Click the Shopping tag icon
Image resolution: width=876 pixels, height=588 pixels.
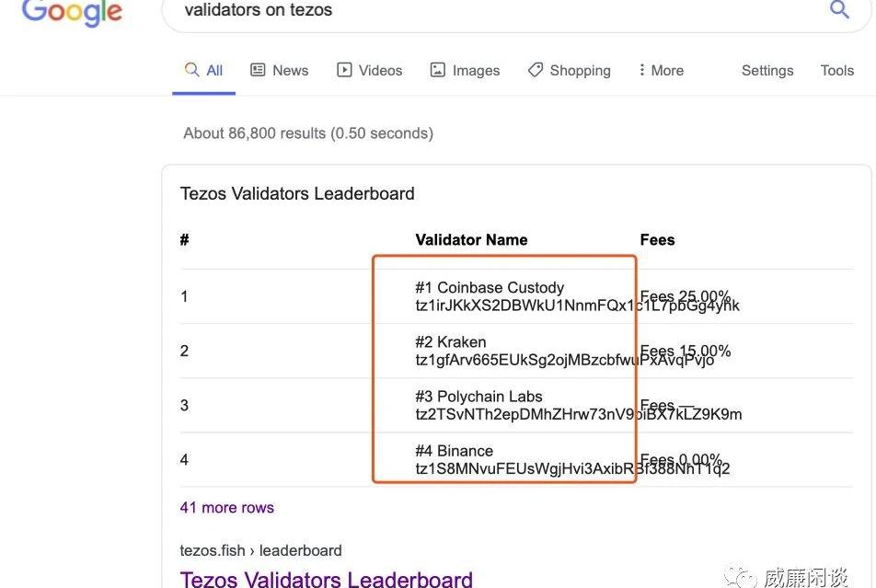(536, 70)
